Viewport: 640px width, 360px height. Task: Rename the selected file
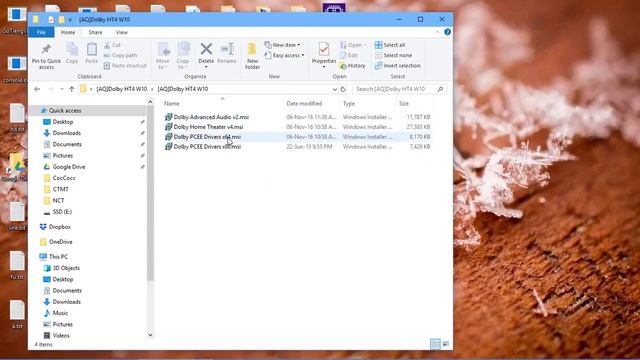tap(227, 53)
